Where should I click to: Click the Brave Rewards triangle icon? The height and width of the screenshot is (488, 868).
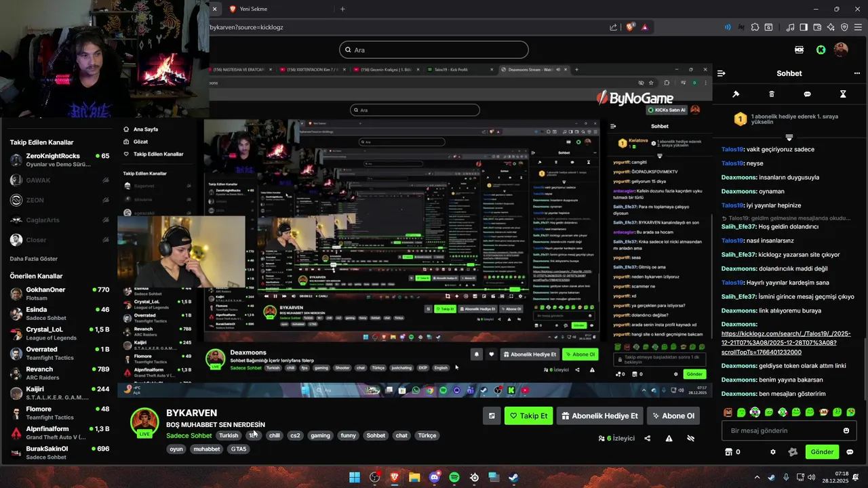pos(644,27)
